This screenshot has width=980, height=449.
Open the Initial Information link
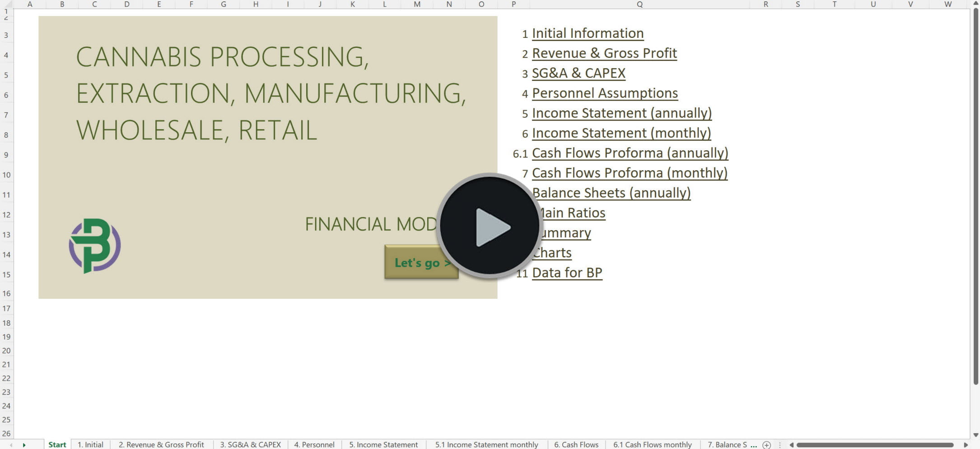click(588, 33)
